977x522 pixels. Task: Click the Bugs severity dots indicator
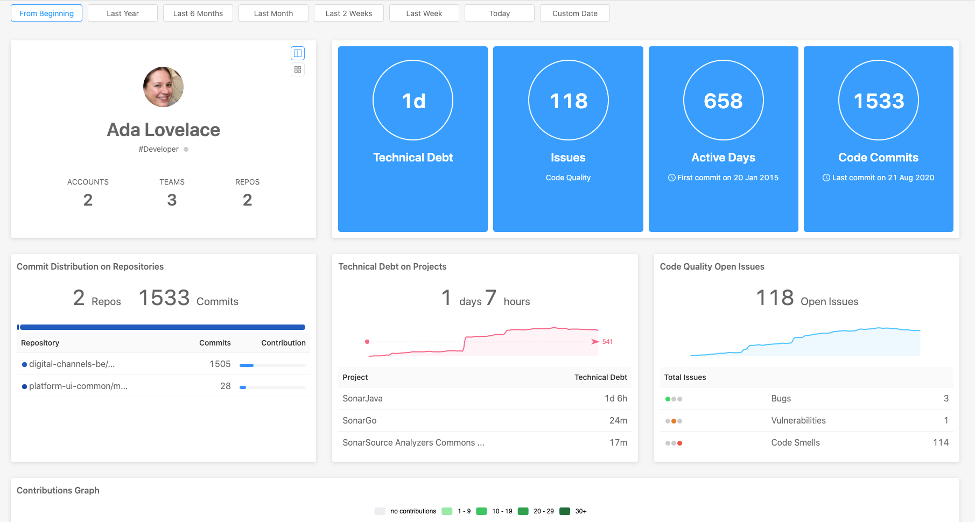(673, 399)
